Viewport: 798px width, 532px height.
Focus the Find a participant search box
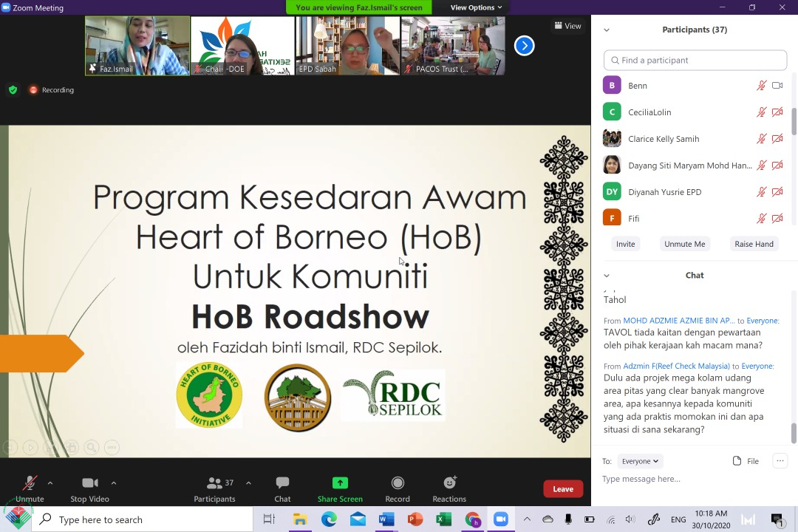pos(695,60)
